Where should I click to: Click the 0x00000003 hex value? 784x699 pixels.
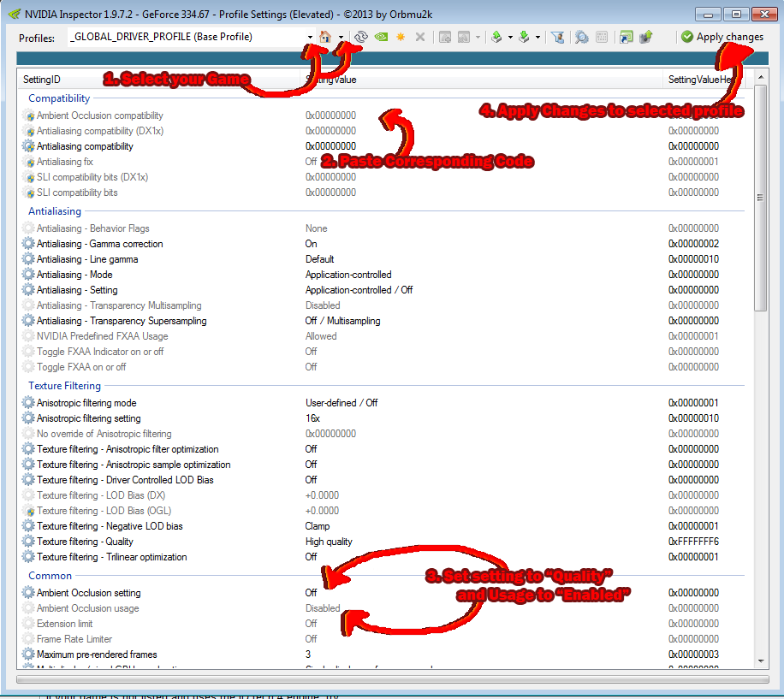click(x=693, y=654)
